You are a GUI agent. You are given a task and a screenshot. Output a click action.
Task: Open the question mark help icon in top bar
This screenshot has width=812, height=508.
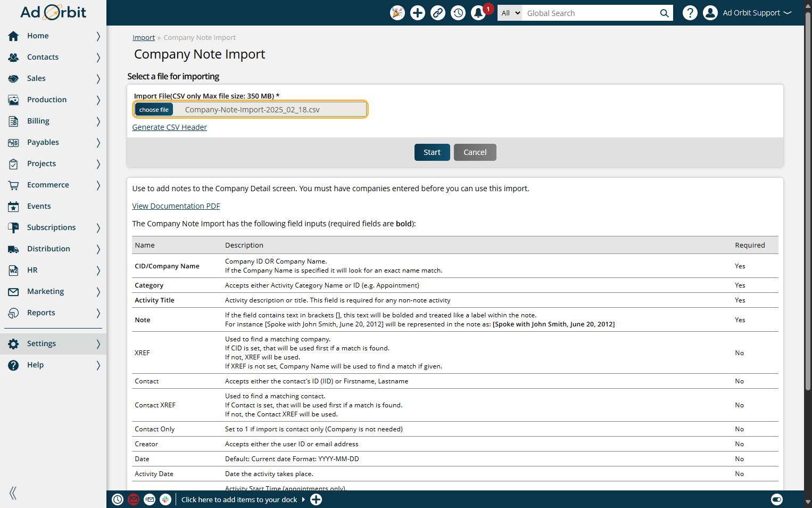[690, 13]
